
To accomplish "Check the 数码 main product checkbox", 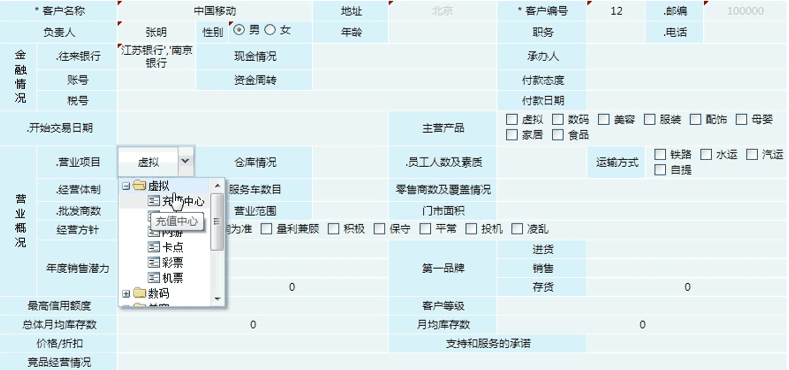I will point(558,119).
